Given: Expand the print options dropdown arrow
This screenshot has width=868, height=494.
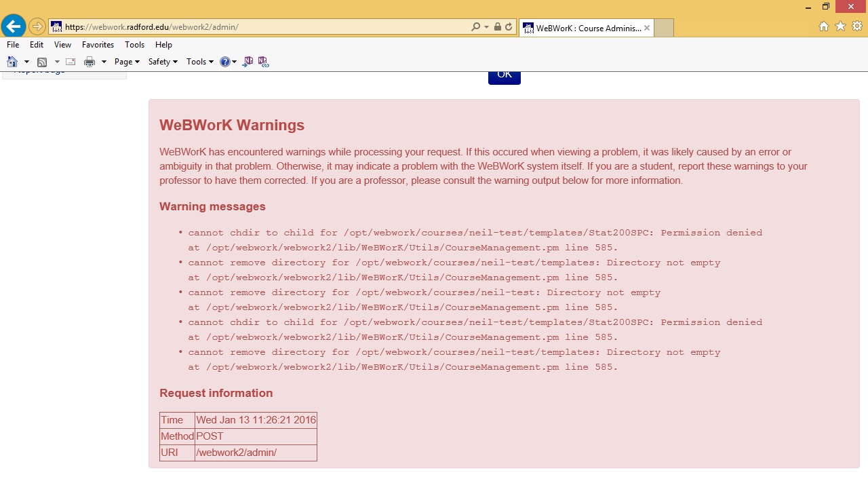Looking at the screenshot, I should 104,62.
